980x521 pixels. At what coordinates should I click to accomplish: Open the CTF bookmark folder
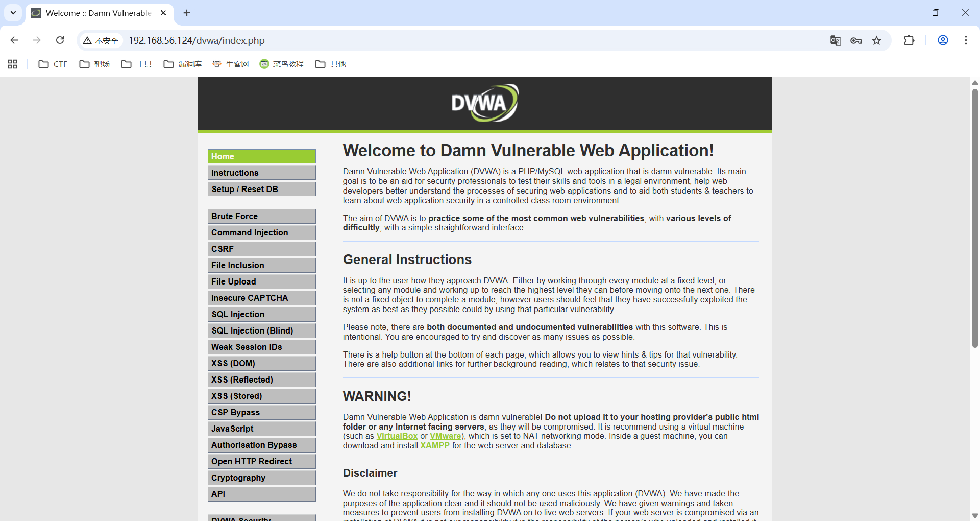coord(53,64)
